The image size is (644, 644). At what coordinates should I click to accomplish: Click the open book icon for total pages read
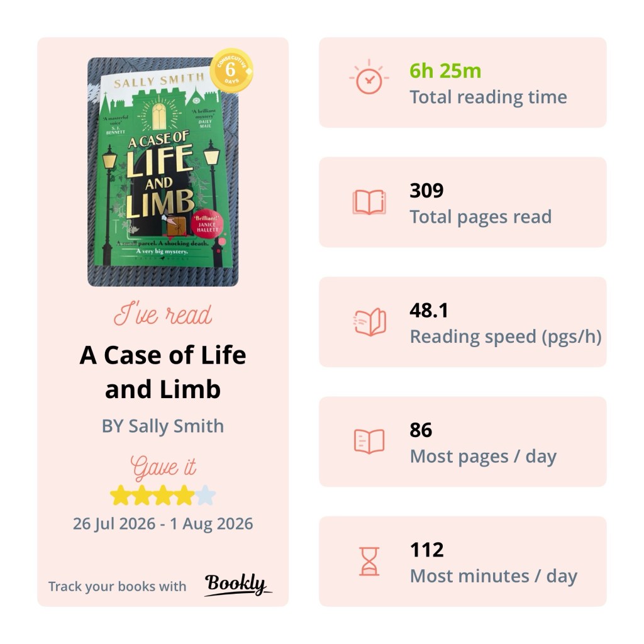[x=369, y=202]
